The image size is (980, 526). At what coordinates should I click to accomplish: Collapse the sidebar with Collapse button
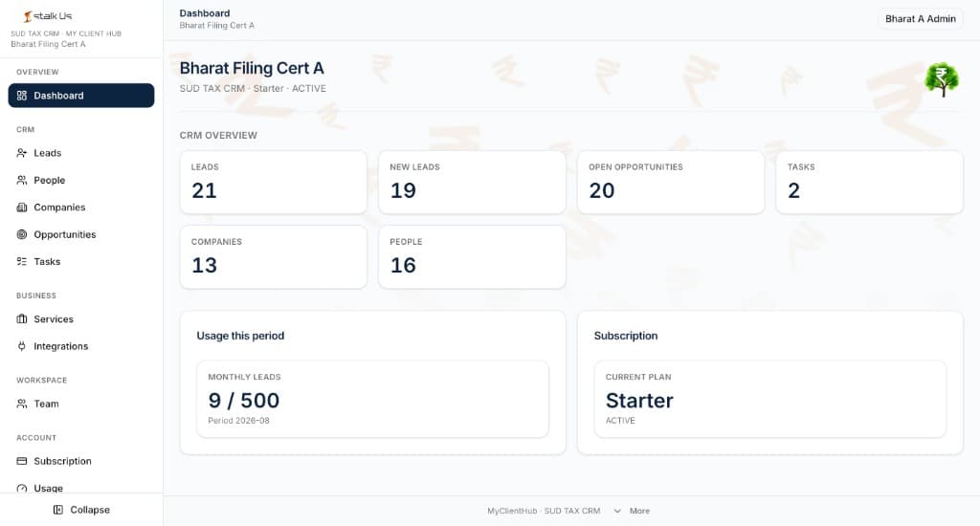click(x=81, y=510)
